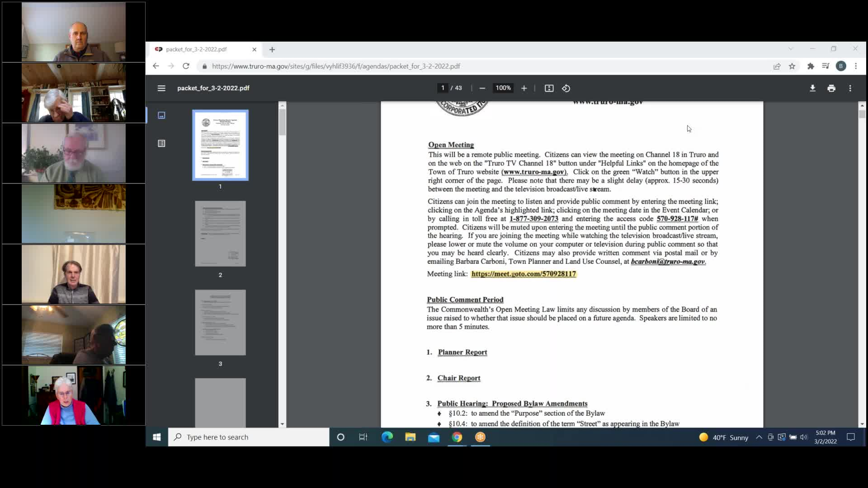
Task: Select the page 2 thumbnail
Action: pyautogui.click(x=220, y=234)
